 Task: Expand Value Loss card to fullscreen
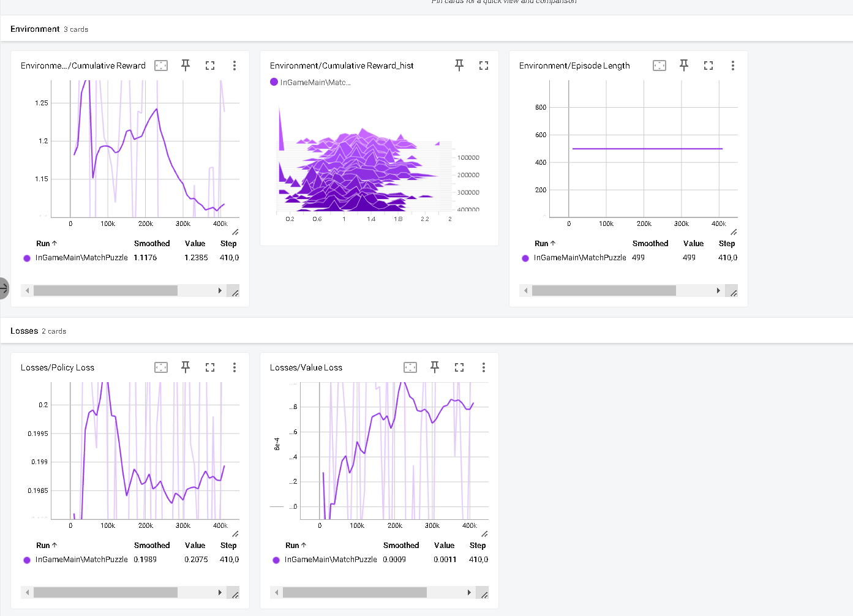pyautogui.click(x=459, y=367)
